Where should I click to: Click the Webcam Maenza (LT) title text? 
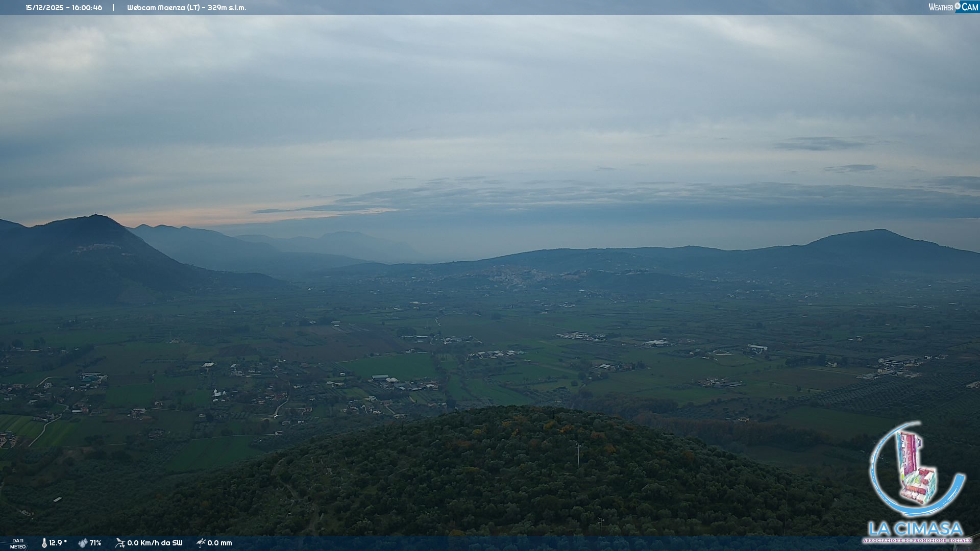[186, 8]
